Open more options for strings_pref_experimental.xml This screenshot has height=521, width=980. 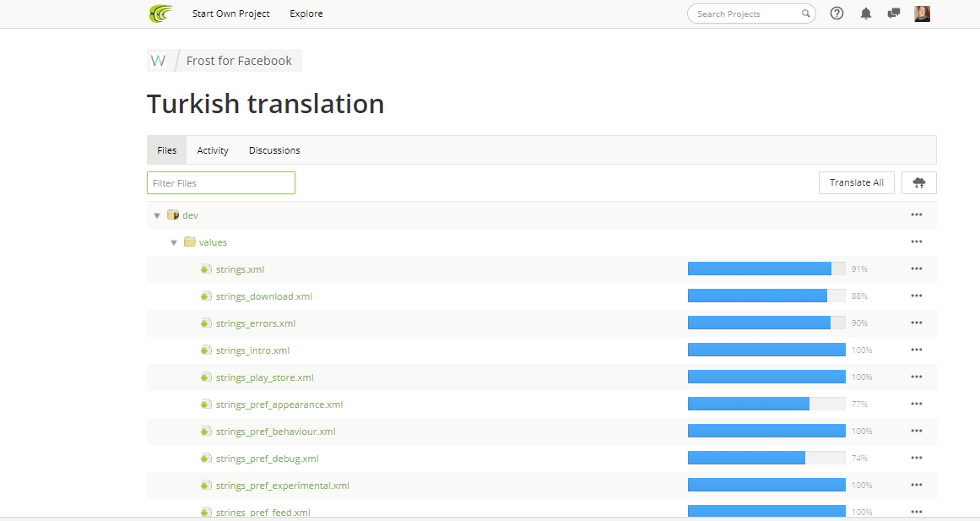pos(916,485)
